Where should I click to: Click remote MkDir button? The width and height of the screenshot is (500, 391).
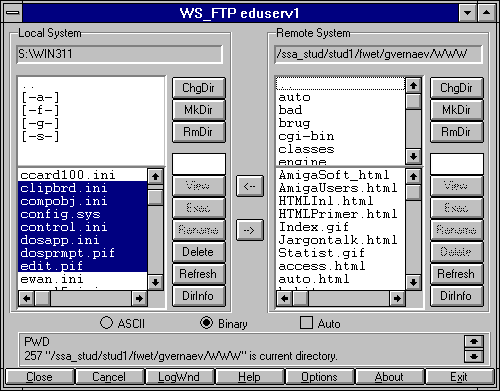click(457, 110)
